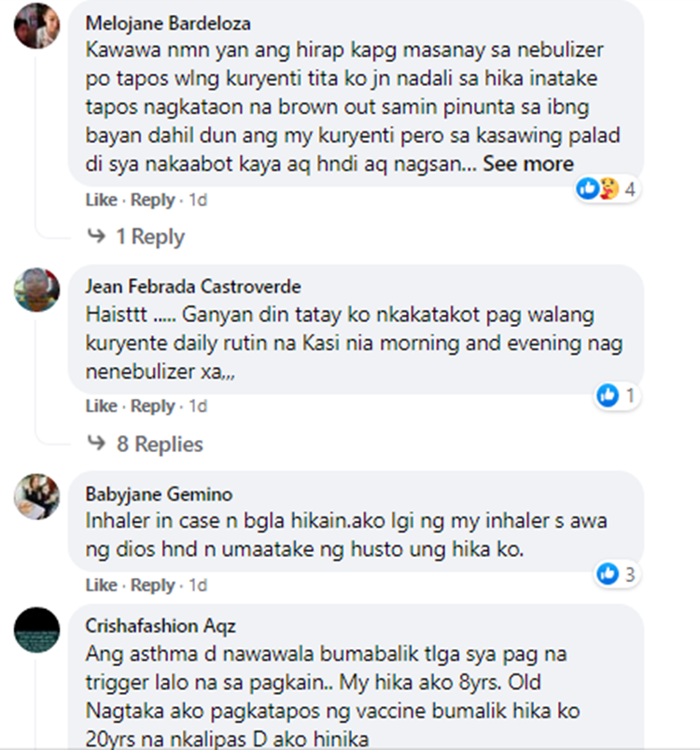Image resolution: width=700 pixels, height=750 pixels.
Task: View reactions on Melojane's comment
Action: pyautogui.click(x=607, y=190)
